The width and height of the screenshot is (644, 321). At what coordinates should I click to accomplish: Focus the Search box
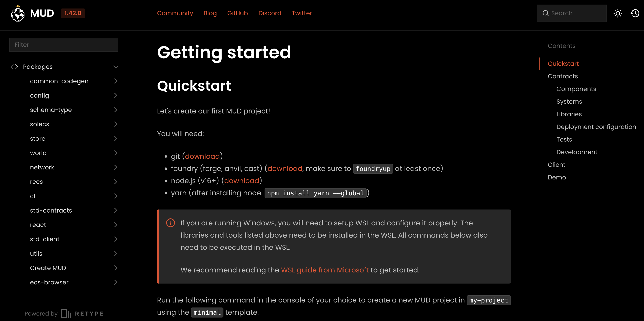coord(572,13)
